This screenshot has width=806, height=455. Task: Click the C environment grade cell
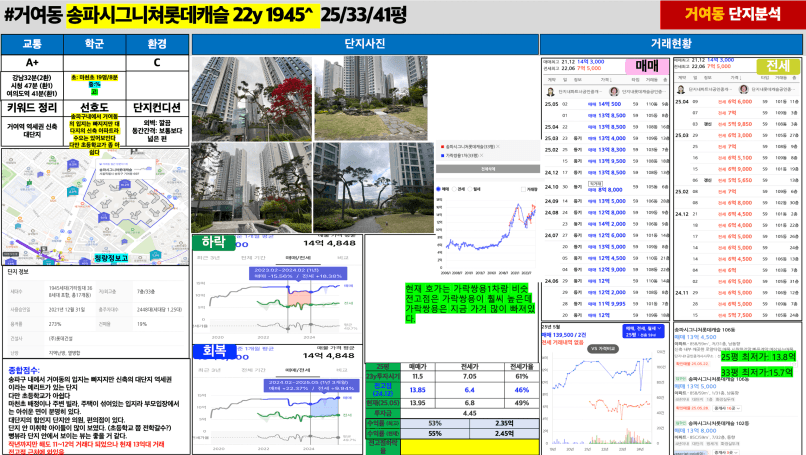pyautogui.click(x=157, y=63)
